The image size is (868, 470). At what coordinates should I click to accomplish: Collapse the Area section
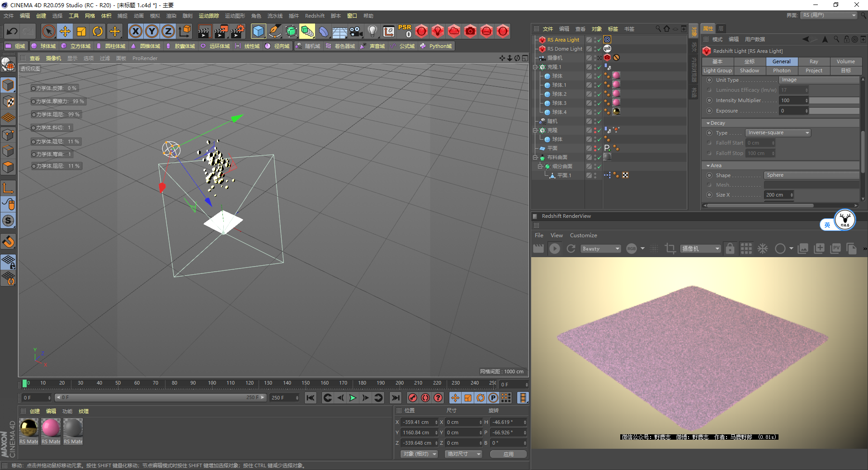tap(708, 165)
